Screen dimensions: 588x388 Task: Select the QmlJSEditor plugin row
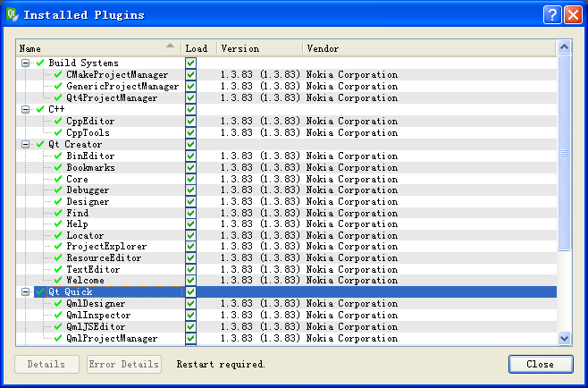pyautogui.click(x=287, y=326)
